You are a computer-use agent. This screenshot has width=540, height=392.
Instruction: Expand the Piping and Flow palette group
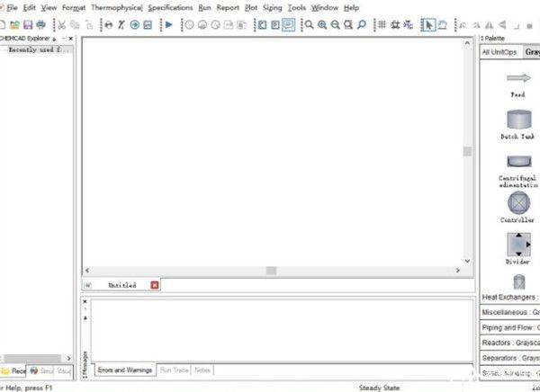509,327
